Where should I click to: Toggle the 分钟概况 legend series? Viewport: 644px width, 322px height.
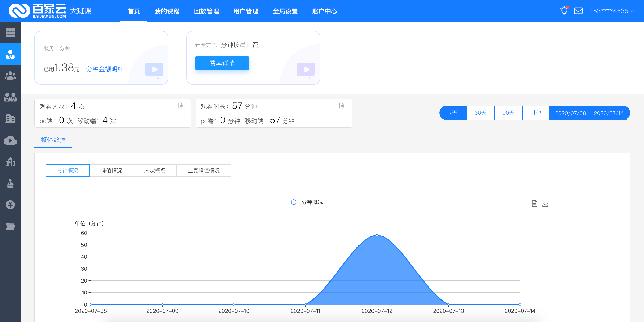(x=305, y=202)
